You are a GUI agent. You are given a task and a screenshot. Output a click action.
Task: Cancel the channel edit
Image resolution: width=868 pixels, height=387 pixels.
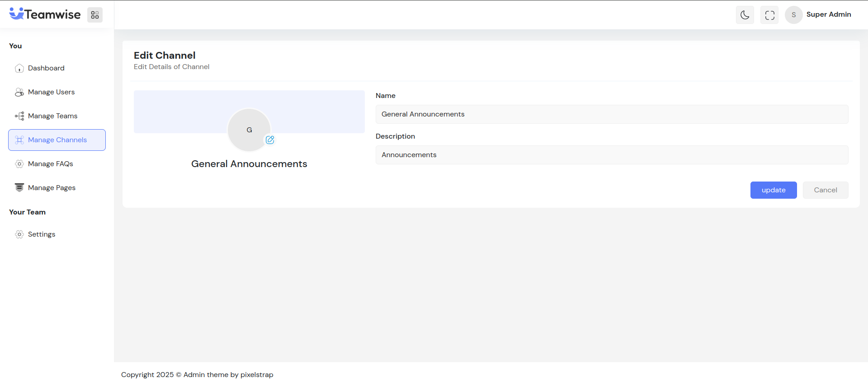[825, 190]
